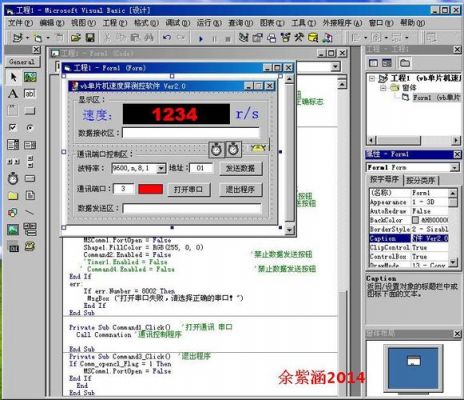Click the 通讯端口 field showing 3
Screen dimensions: 464x400
pos(124,189)
